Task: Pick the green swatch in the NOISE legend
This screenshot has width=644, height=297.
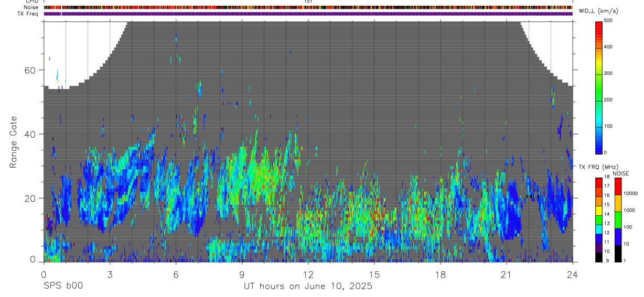Action: tap(618, 220)
